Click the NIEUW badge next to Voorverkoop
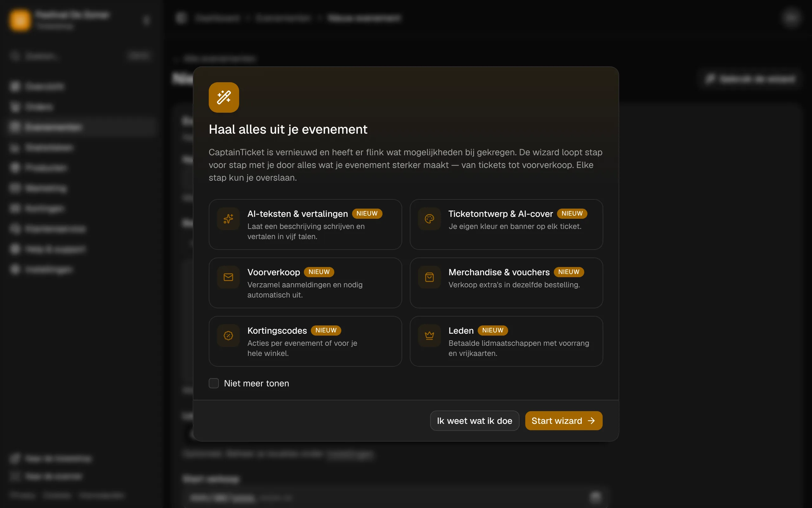The width and height of the screenshot is (812, 508). 319,272
